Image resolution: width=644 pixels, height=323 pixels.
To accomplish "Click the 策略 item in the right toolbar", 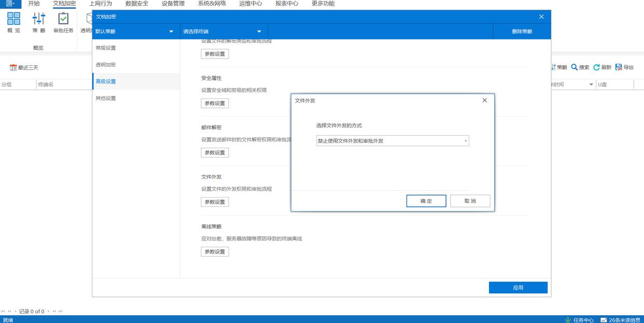I will pyautogui.click(x=559, y=67).
